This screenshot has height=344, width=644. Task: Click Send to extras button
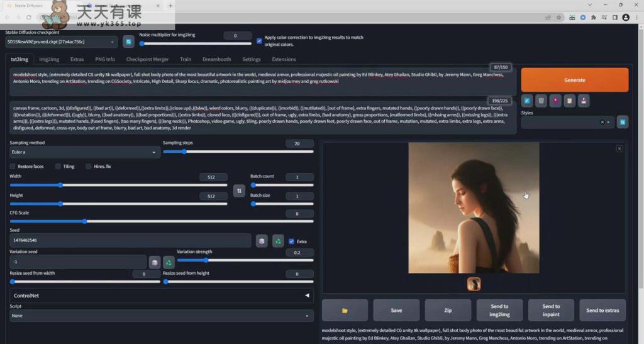602,310
